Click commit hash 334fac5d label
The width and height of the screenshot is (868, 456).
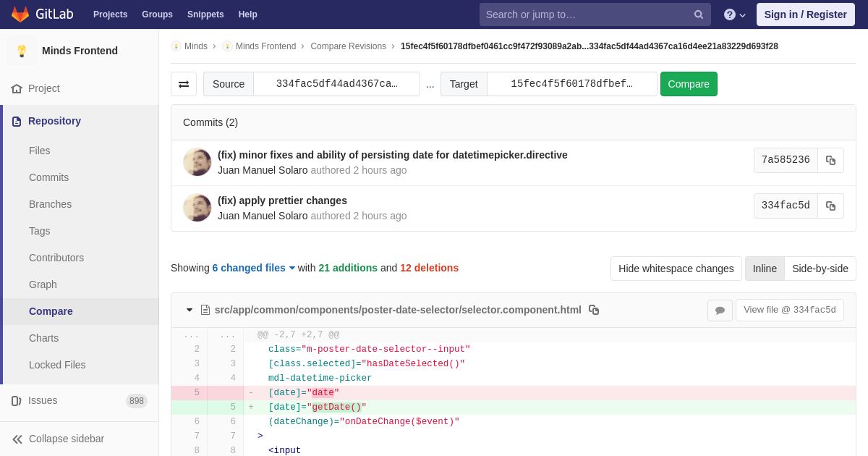coord(786,206)
